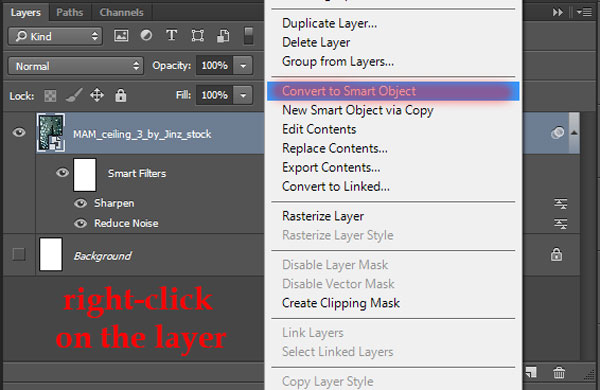Screen dimensions: 600x390
Task: Switch to the Layers tab
Action: 26,12
